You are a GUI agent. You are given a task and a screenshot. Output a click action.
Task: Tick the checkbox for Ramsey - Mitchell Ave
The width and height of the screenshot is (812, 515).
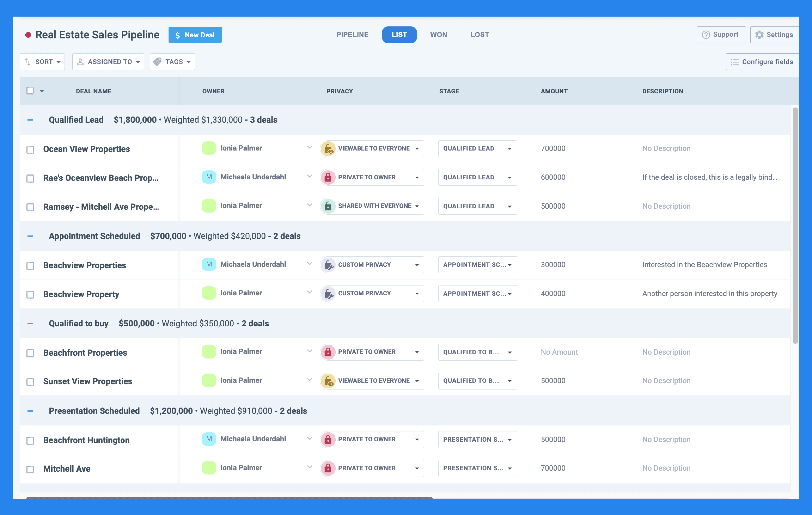coord(30,207)
